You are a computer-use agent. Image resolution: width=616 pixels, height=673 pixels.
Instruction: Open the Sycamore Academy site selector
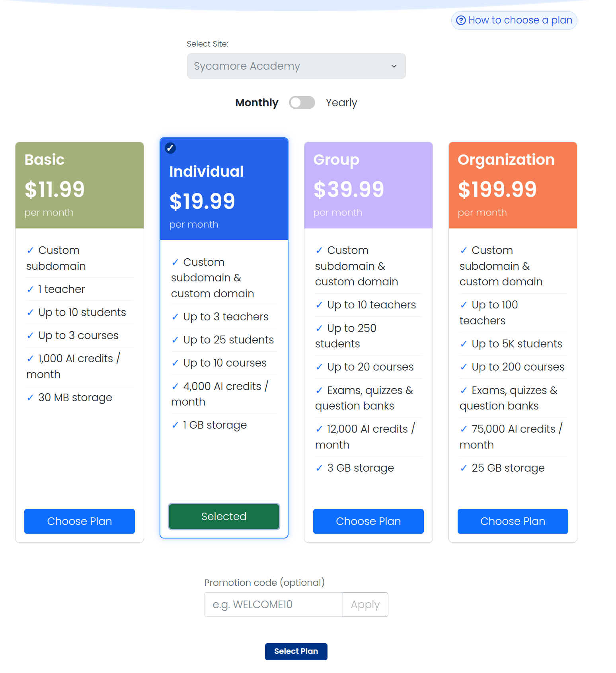coord(296,66)
